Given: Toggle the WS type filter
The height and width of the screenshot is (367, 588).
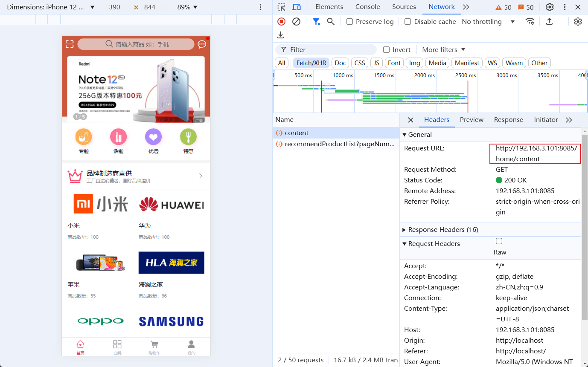Looking at the screenshot, I should click(492, 63).
